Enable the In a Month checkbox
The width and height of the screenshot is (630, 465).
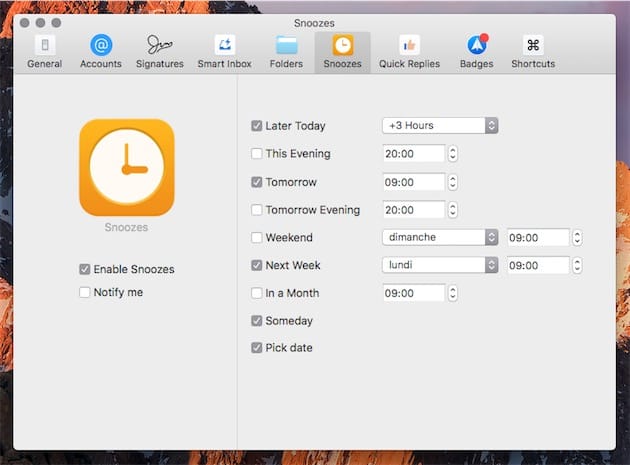tap(256, 293)
